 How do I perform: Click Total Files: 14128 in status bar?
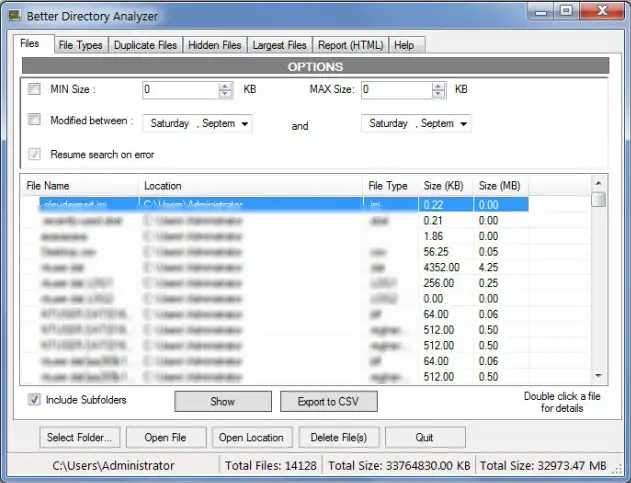[271, 466]
